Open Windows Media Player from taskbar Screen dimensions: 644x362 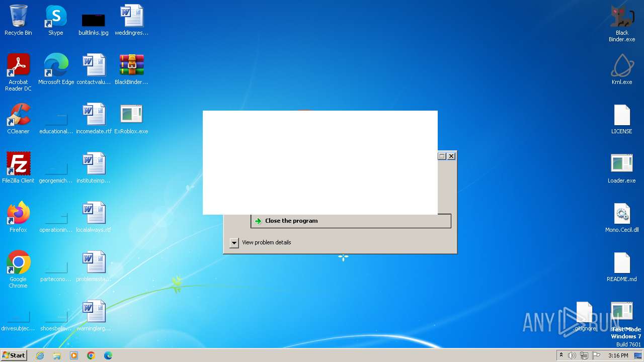(74, 355)
